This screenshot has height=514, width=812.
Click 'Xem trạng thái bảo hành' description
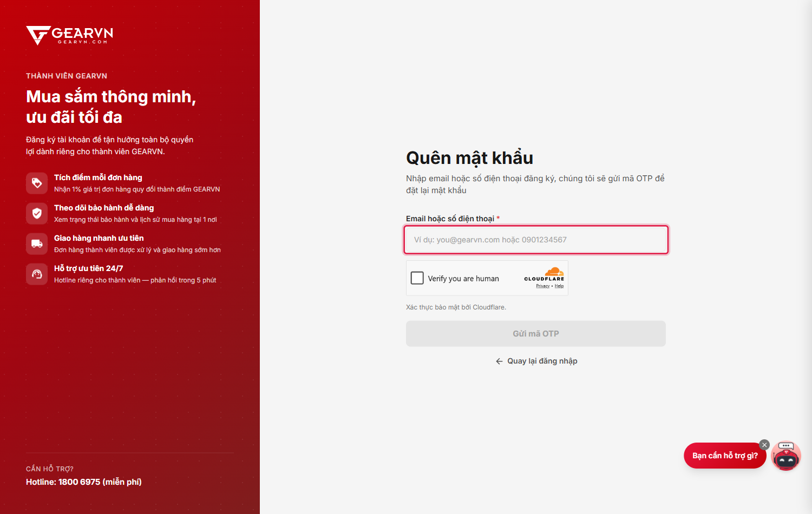coord(135,220)
